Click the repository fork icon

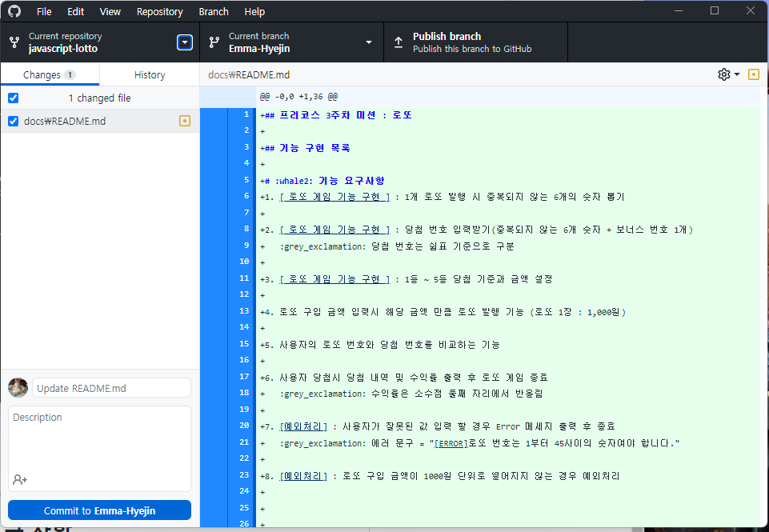(x=14, y=42)
